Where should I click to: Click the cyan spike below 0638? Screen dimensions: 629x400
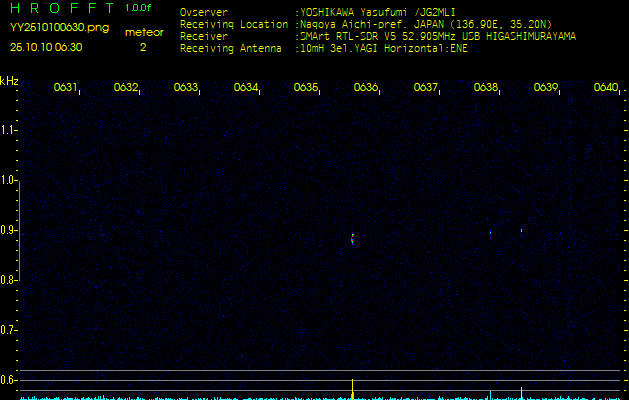pyautogui.click(x=490, y=395)
